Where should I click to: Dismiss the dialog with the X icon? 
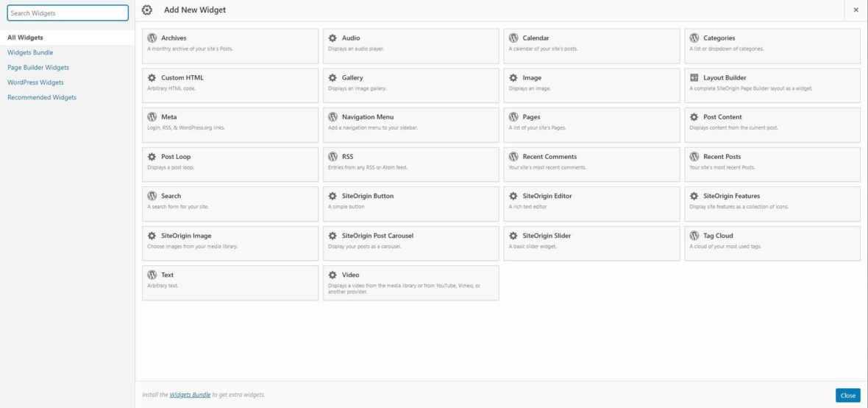pos(855,10)
